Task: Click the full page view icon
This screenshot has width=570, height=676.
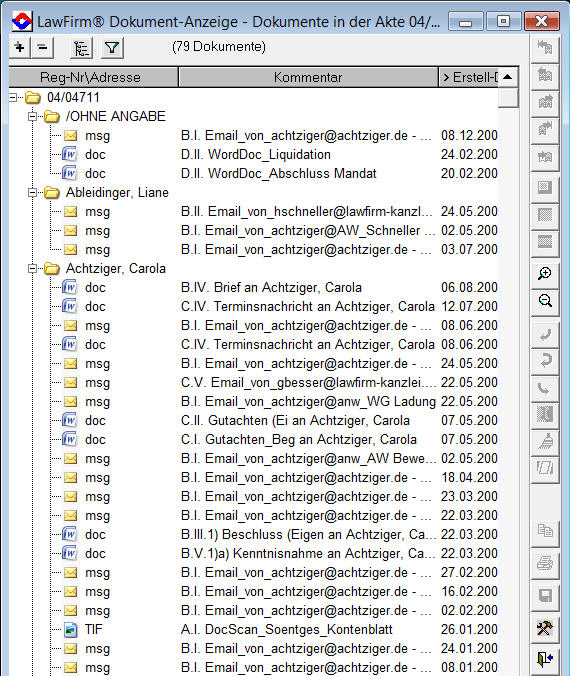Action: point(545,215)
